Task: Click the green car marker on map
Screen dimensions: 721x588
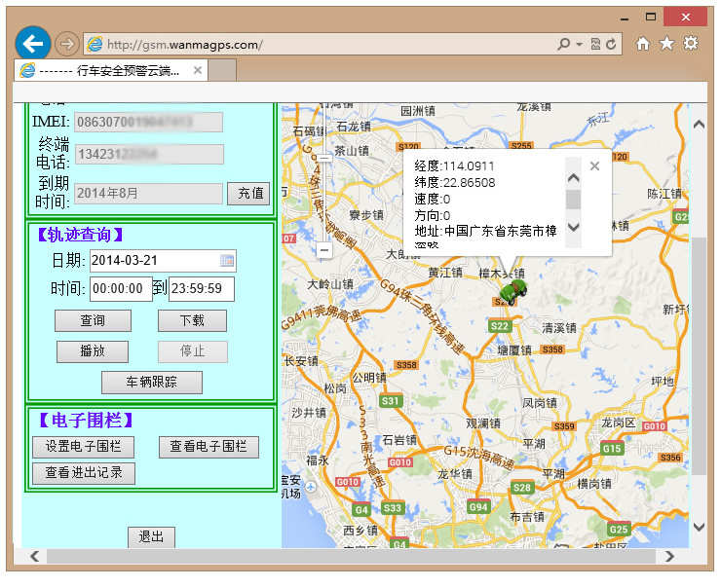Action: (x=511, y=290)
